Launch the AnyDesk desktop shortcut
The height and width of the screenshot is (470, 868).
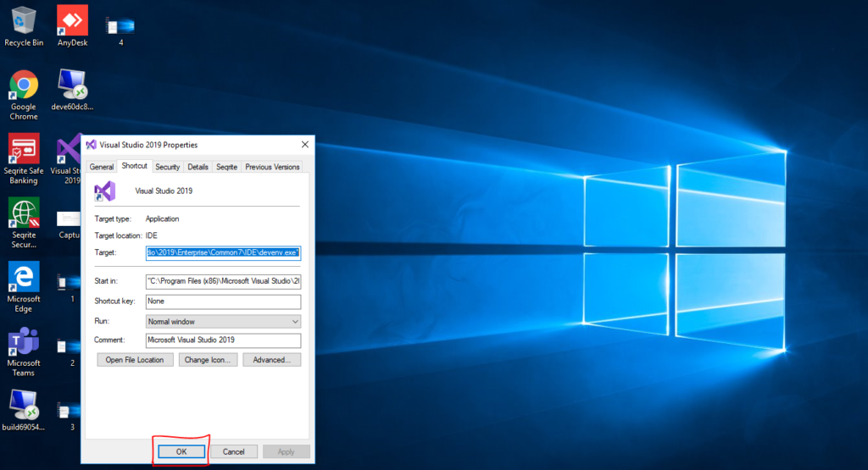[x=72, y=25]
